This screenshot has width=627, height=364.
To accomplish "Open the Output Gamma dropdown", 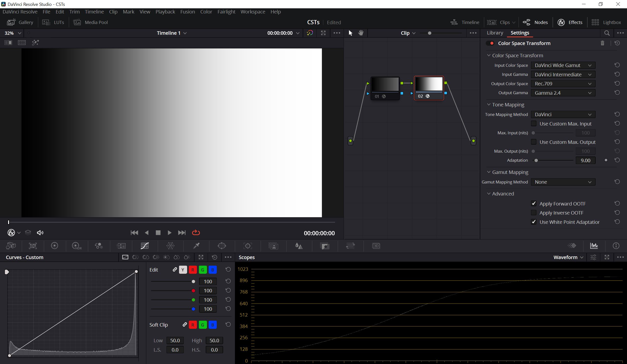I will click(x=563, y=93).
